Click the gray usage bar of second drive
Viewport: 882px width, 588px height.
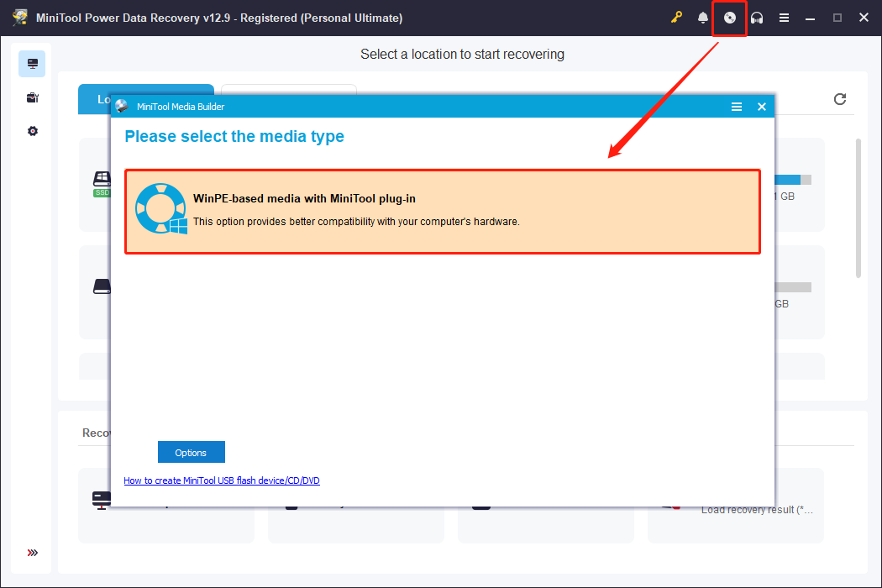click(x=793, y=287)
